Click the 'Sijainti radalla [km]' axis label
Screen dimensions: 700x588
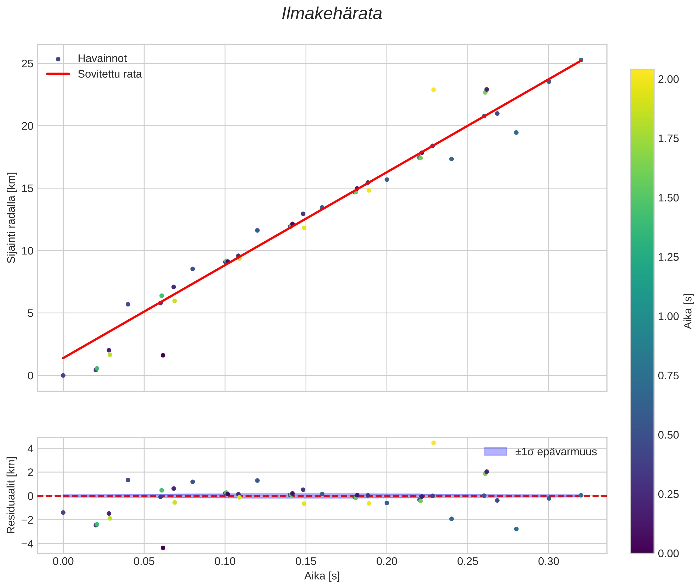tap(11, 217)
